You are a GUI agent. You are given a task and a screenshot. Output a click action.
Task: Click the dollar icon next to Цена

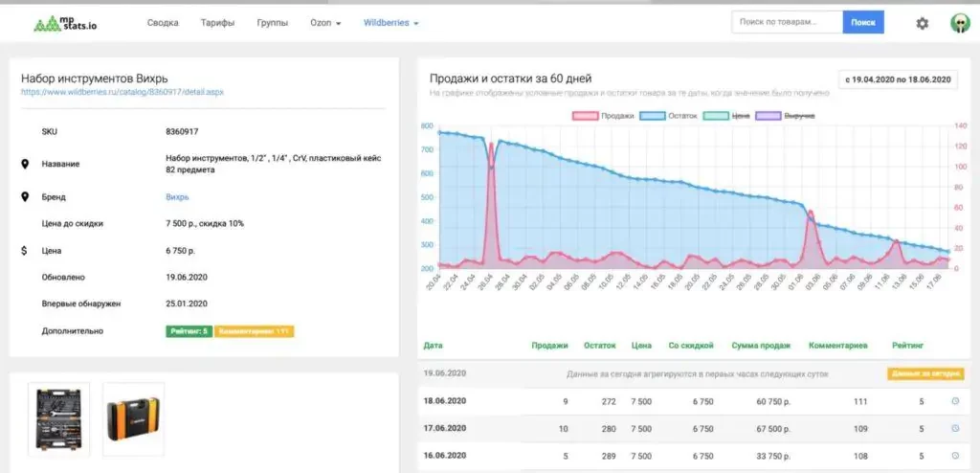(25, 251)
